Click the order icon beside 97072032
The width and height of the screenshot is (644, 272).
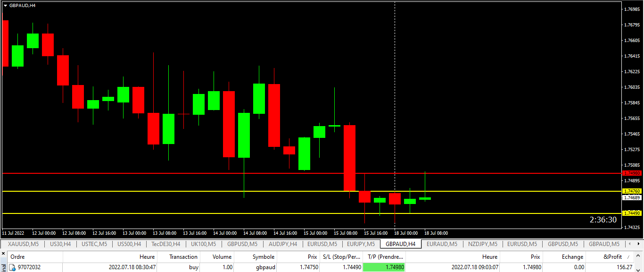[12, 267]
